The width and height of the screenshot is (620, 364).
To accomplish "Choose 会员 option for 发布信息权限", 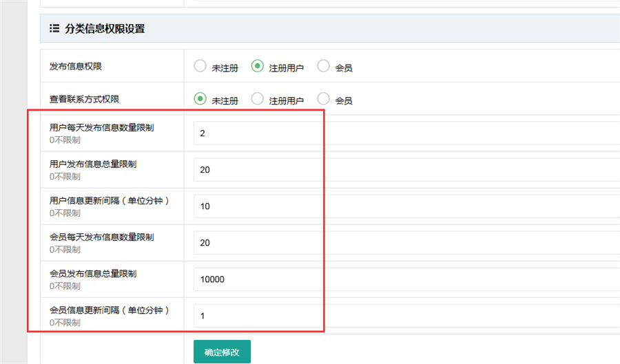I will 324,67.
